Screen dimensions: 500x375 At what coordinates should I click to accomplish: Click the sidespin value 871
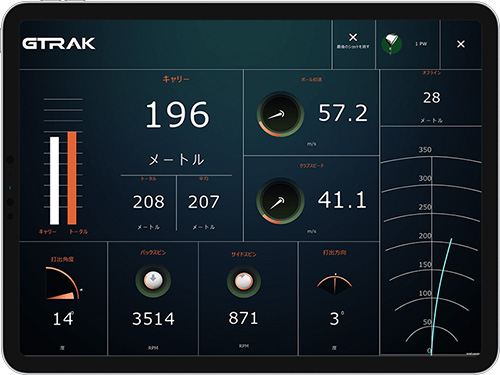(x=244, y=318)
